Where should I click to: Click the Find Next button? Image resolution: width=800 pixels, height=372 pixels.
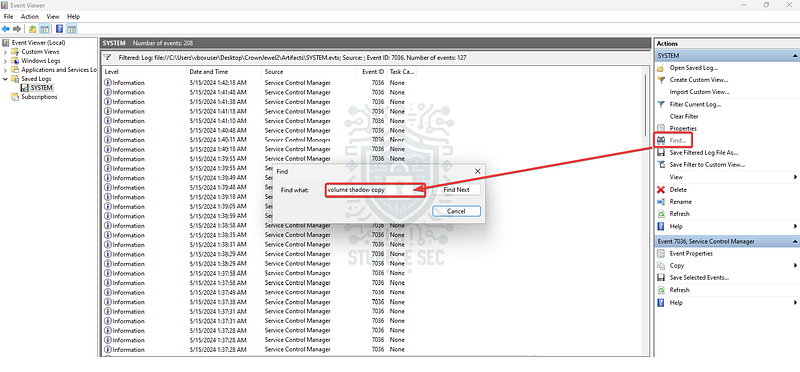point(456,190)
